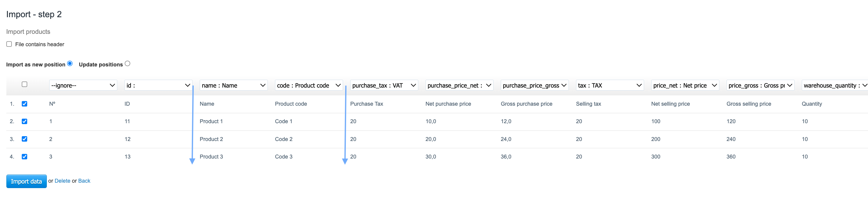Expand the price_net : Net price dropdown
868x218 pixels.
coord(685,85)
